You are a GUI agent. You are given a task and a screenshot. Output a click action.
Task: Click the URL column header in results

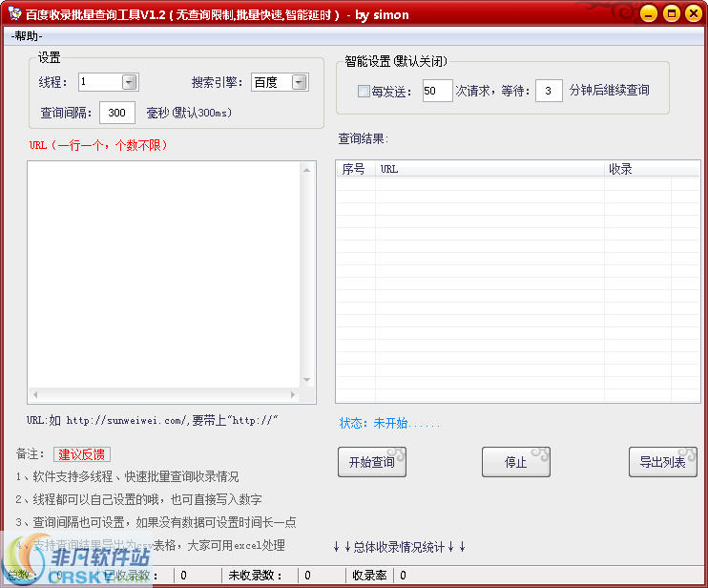point(489,169)
